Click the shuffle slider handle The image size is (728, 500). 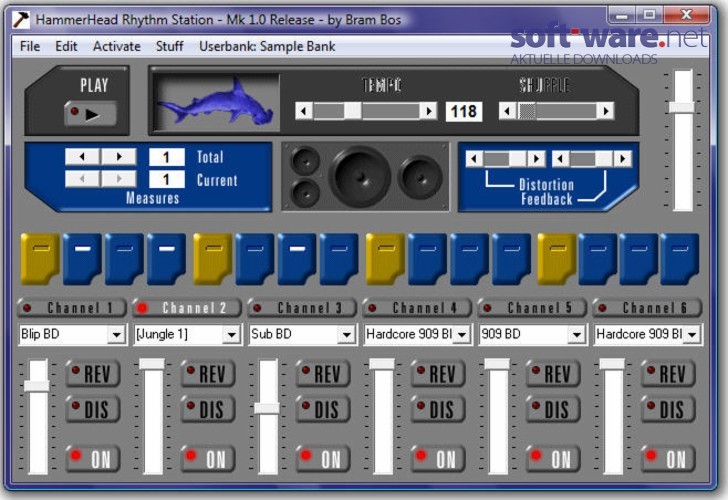[x=527, y=111]
